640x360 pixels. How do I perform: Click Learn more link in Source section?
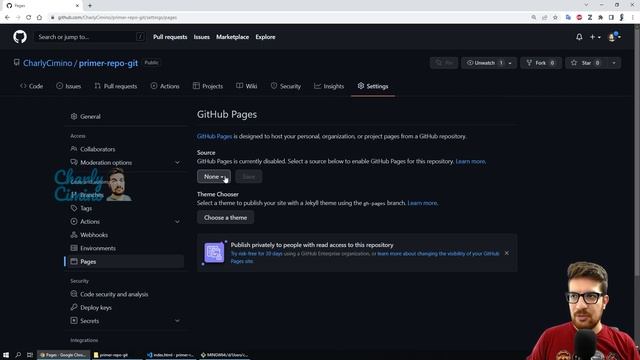(x=470, y=162)
